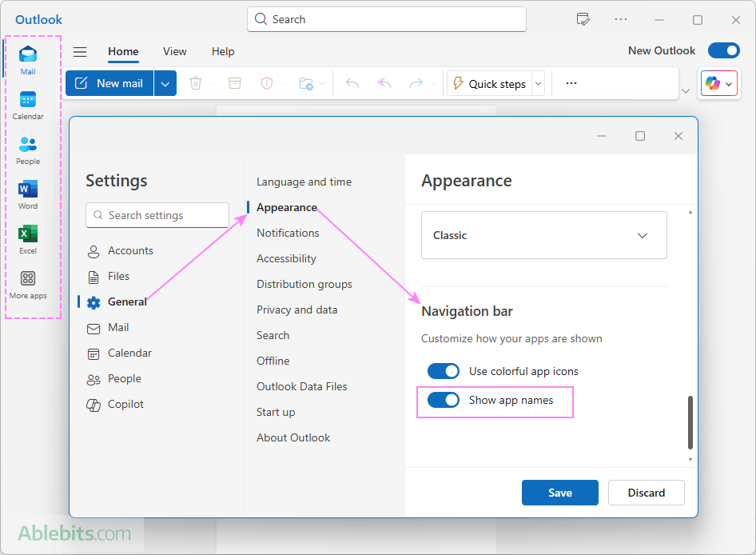Close the Settings dialog

pyautogui.click(x=678, y=136)
